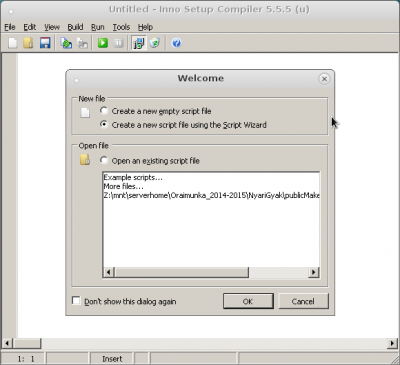Click the Target Uninstall toolbar icon
The width and height of the screenshot is (400, 365).
coord(155,43)
